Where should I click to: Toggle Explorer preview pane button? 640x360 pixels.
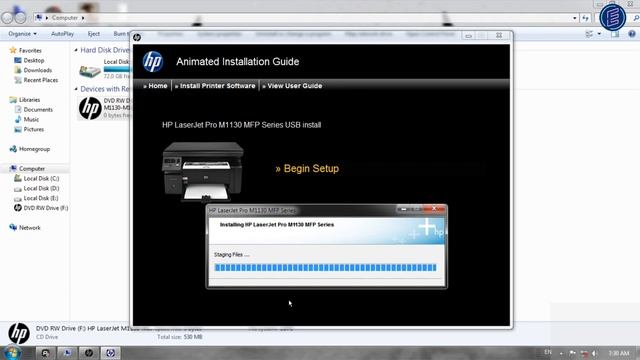tap(615, 34)
